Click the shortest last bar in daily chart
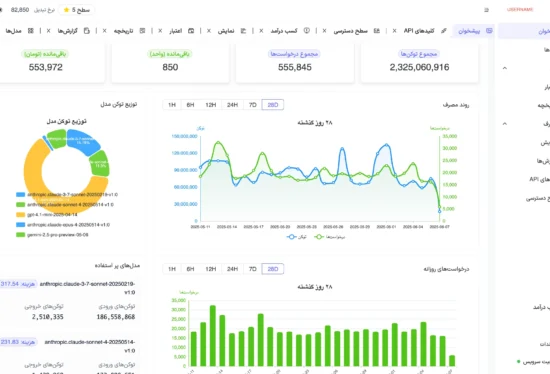 tap(452, 361)
